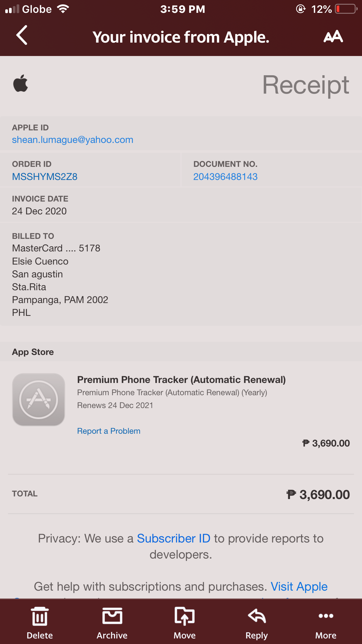
Task: Open the Subscriber ID link
Action: point(174,538)
